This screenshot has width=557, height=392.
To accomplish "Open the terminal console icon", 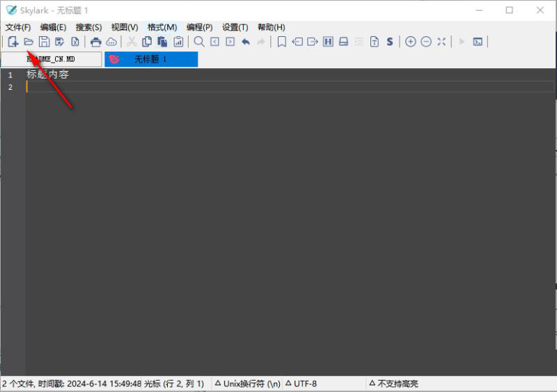I will tap(478, 42).
